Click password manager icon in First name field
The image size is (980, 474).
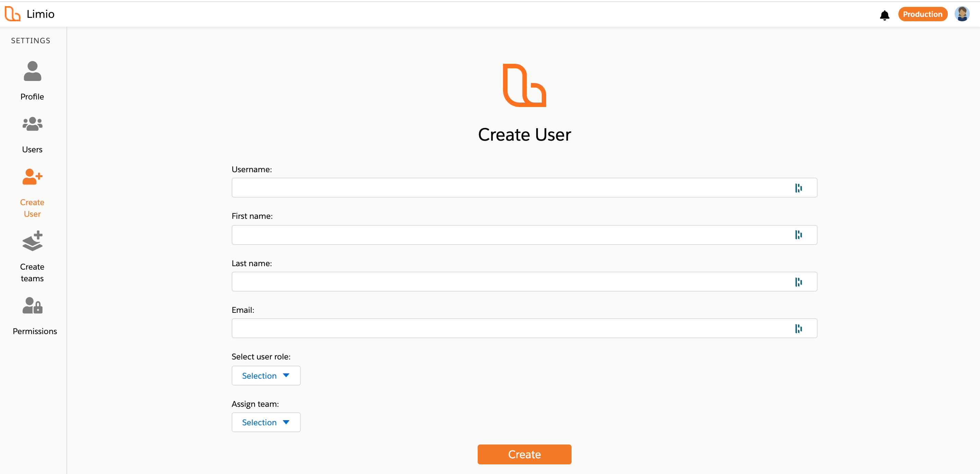(x=798, y=235)
